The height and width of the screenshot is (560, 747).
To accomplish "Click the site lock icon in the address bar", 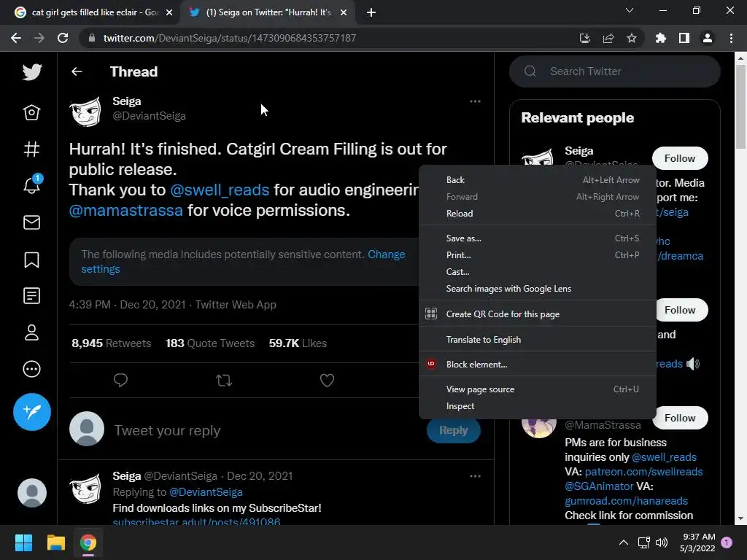I will click(91, 38).
